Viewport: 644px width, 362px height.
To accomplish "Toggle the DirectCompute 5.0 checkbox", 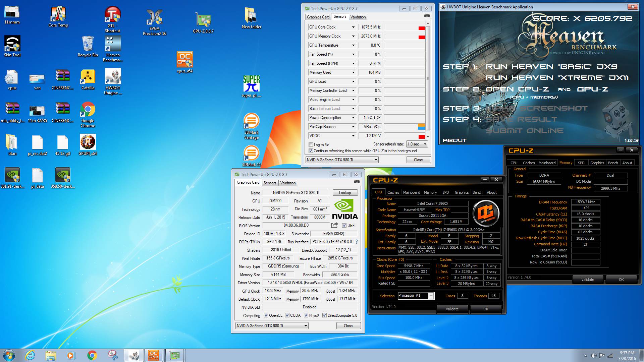I will point(324,315).
